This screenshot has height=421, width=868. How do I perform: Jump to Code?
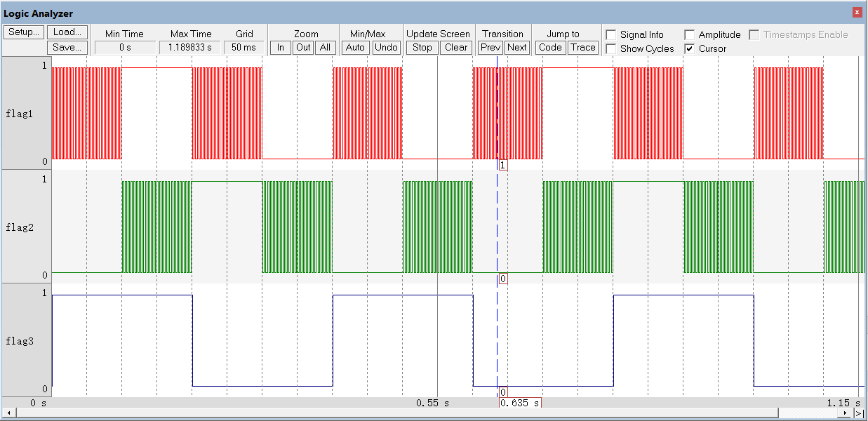click(550, 48)
